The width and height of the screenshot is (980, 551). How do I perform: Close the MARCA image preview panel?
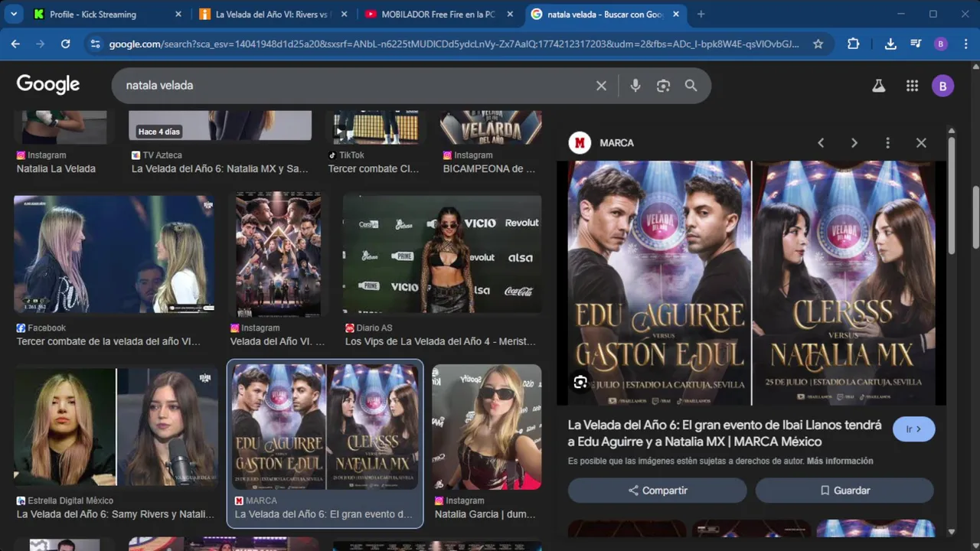click(921, 143)
